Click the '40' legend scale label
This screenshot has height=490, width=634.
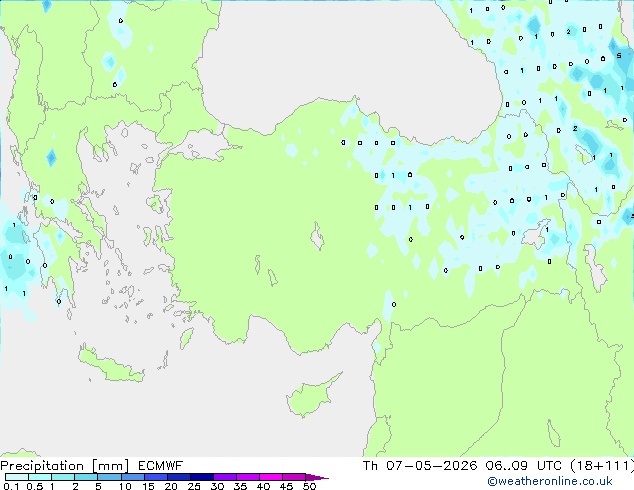pos(263,486)
